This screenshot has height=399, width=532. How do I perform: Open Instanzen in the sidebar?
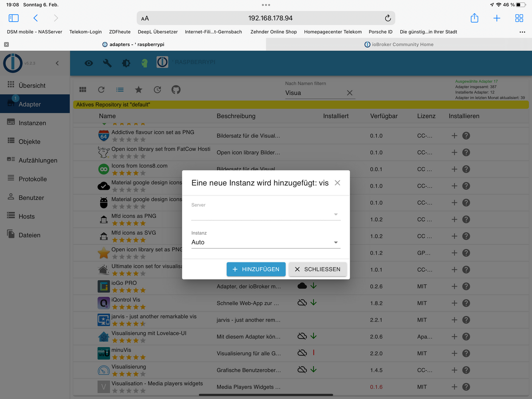pos(35,123)
